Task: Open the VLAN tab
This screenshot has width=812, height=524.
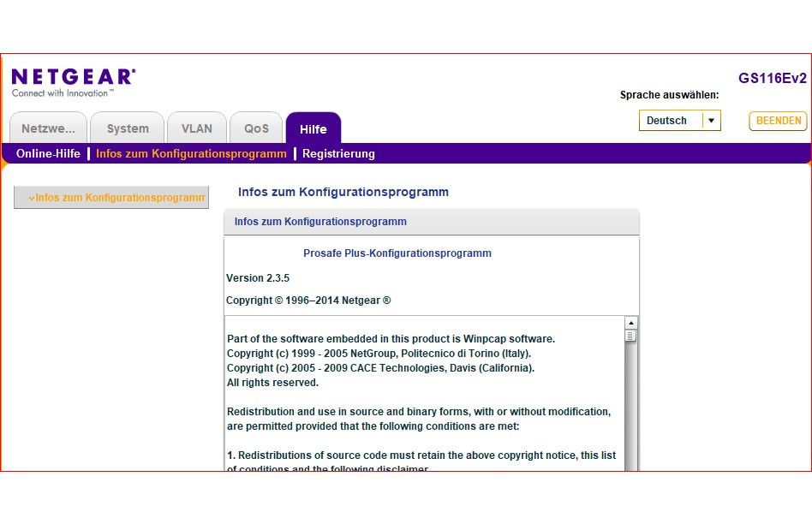Action: point(197,128)
